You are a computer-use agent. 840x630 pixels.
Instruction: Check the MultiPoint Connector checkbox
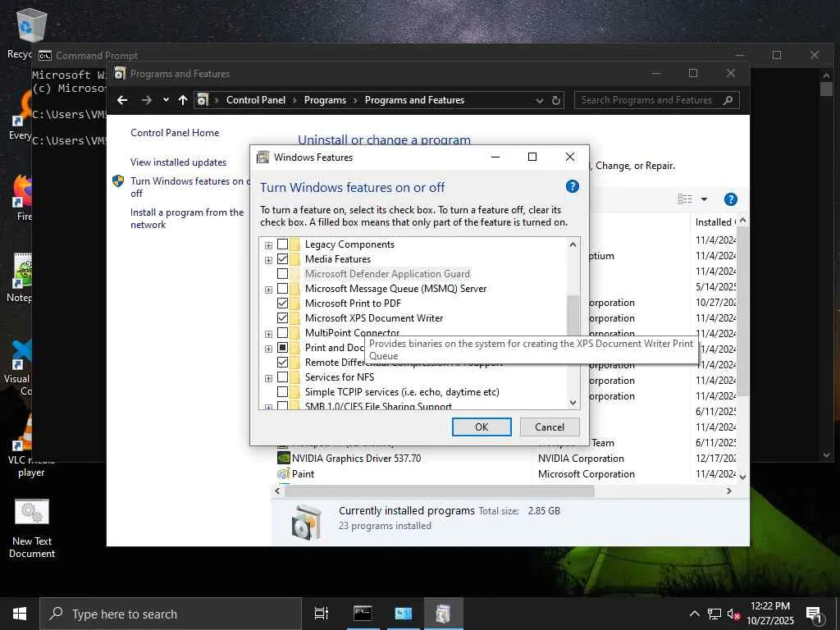[282, 333]
